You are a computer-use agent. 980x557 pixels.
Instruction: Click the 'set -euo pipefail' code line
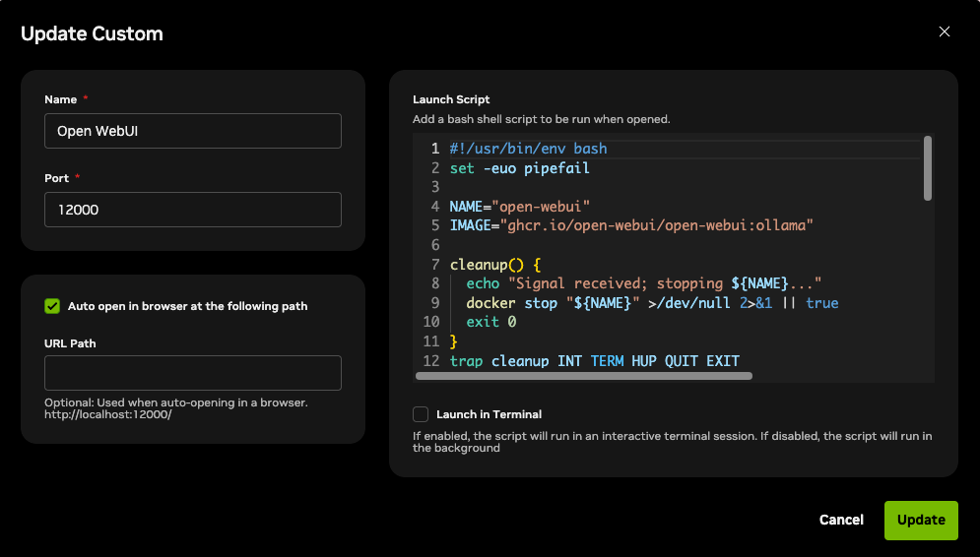[x=519, y=168]
